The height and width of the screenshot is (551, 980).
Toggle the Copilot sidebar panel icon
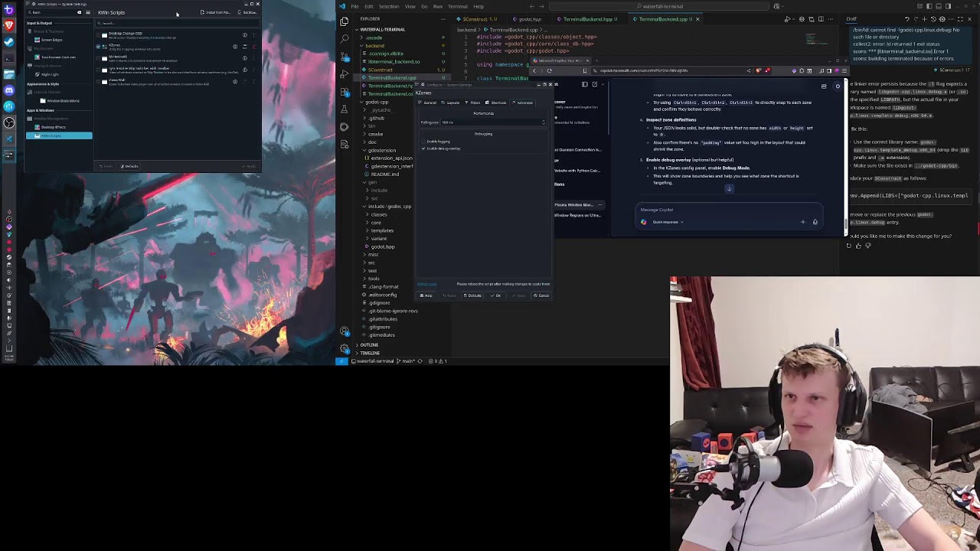click(x=584, y=84)
